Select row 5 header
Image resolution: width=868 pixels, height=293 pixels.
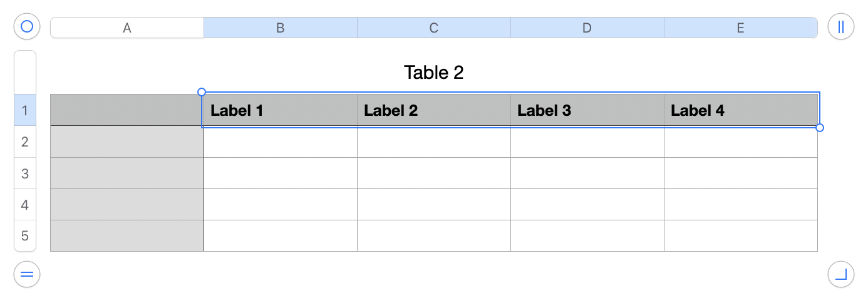tap(25, 236)
